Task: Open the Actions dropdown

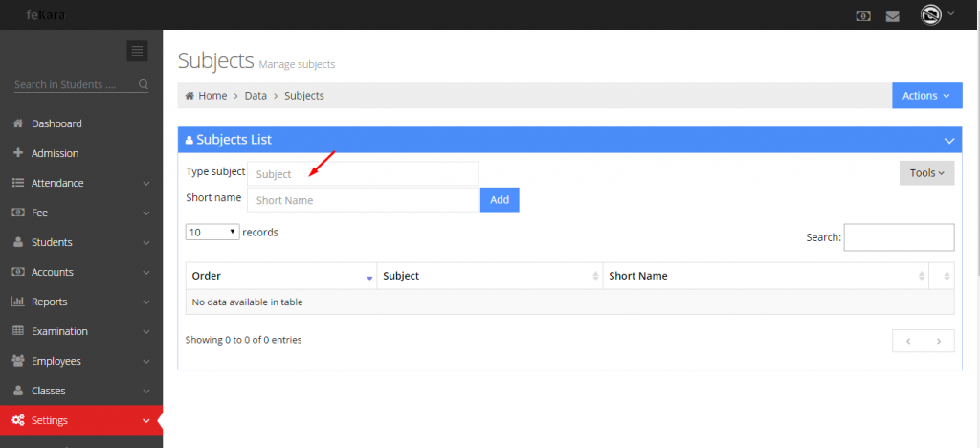Action: (x=926, y=96)
